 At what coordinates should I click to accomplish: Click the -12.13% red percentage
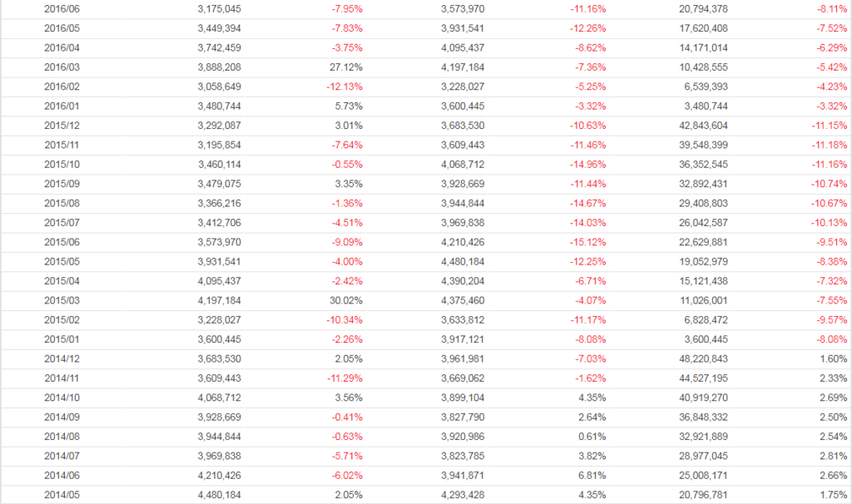point(344,86)
